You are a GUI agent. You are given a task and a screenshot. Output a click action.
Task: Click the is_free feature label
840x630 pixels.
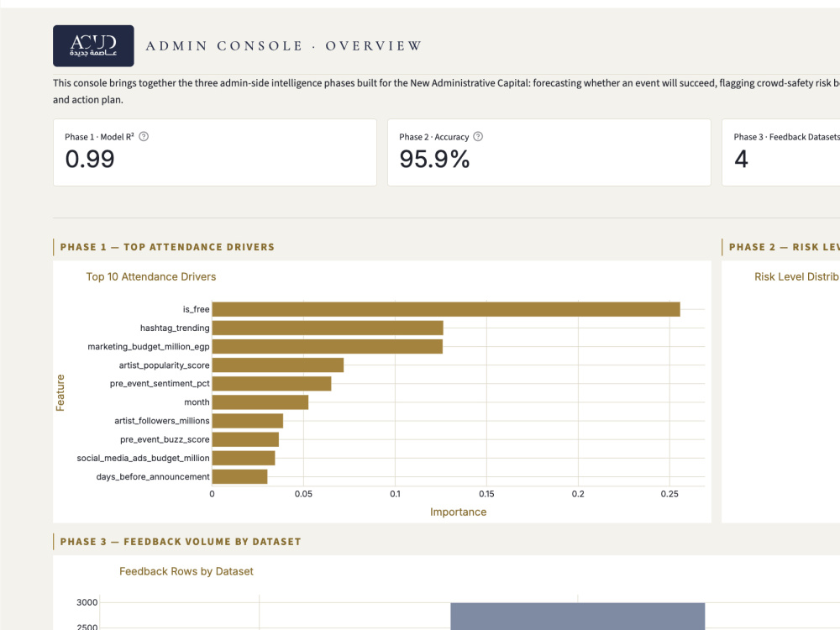pyautogui.click(x=196, y=309)
